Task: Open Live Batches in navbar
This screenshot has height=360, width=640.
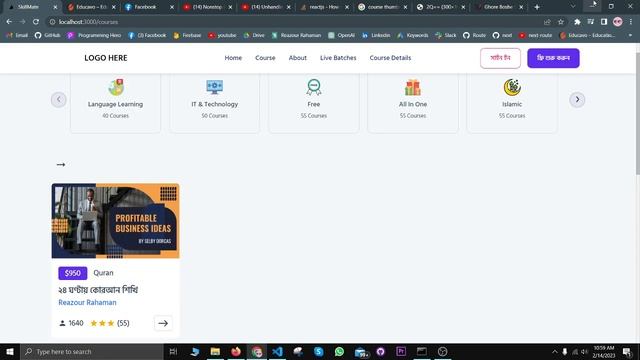Action: click(338, 58)
